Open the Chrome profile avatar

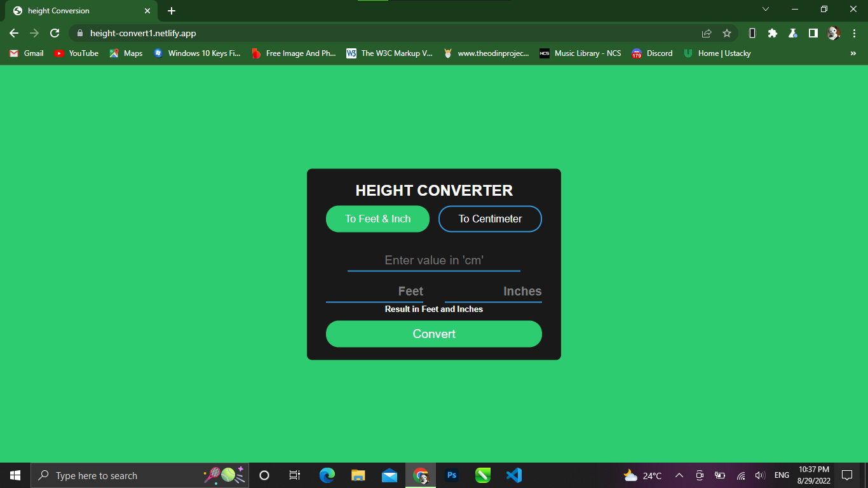pyautogui.click(x=833, y=33)
